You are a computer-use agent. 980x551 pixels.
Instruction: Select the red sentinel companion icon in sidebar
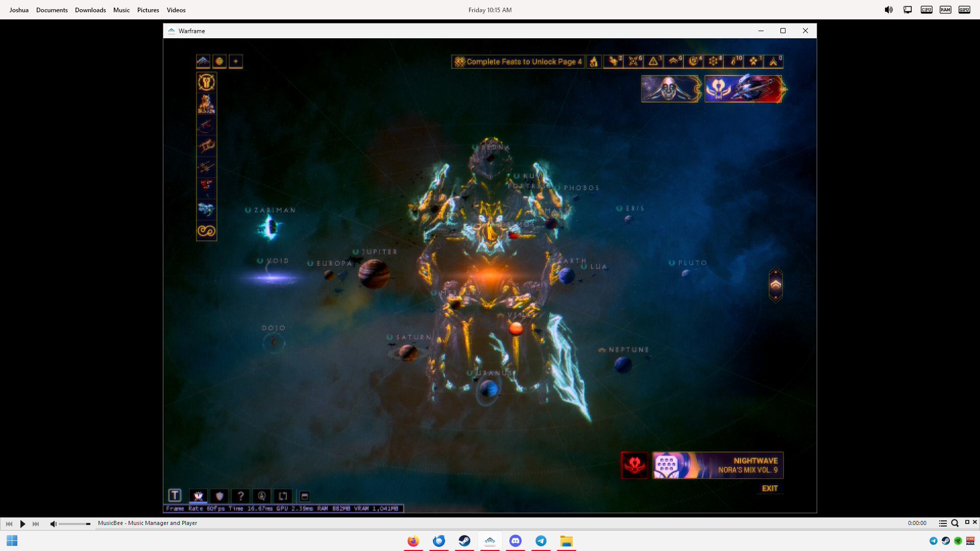[x=206, y=188]
